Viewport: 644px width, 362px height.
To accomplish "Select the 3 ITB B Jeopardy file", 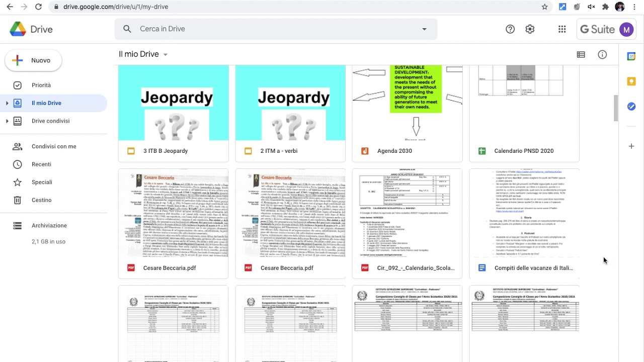I will (x=174, y=113).
